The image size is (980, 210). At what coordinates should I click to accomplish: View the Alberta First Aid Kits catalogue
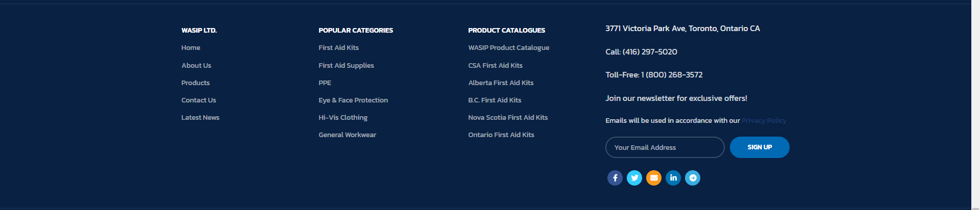click(501, 83)
